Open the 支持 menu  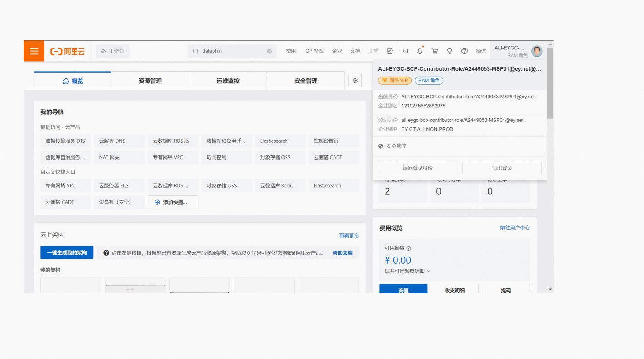pyautogui.click(x=355, y=51)
